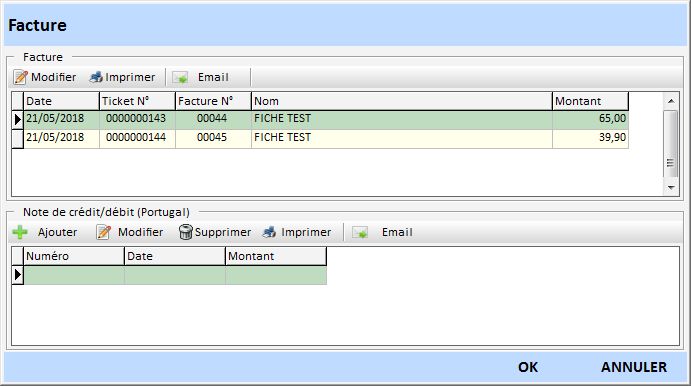The width and height of the screenshot is (691, 386).
Task: Confirm with the OK button
Action: 528,367
